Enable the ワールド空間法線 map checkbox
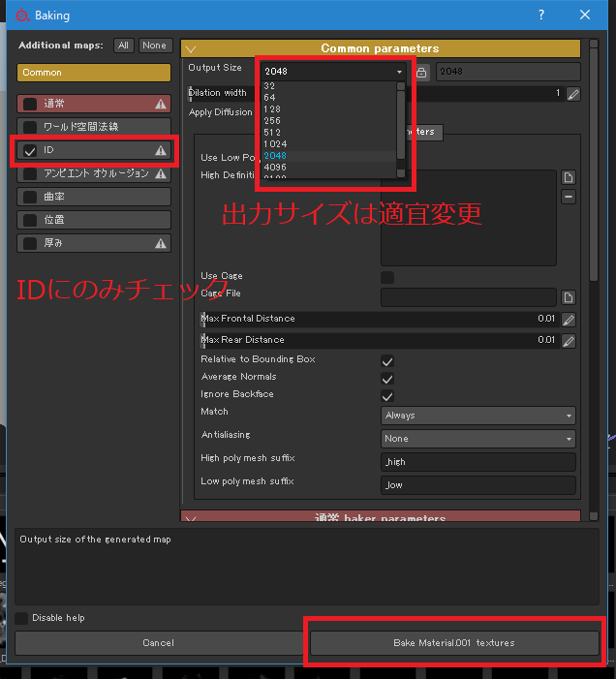This screenshot has height=679, width=616. pyautogui.click(x=30, y=127)
